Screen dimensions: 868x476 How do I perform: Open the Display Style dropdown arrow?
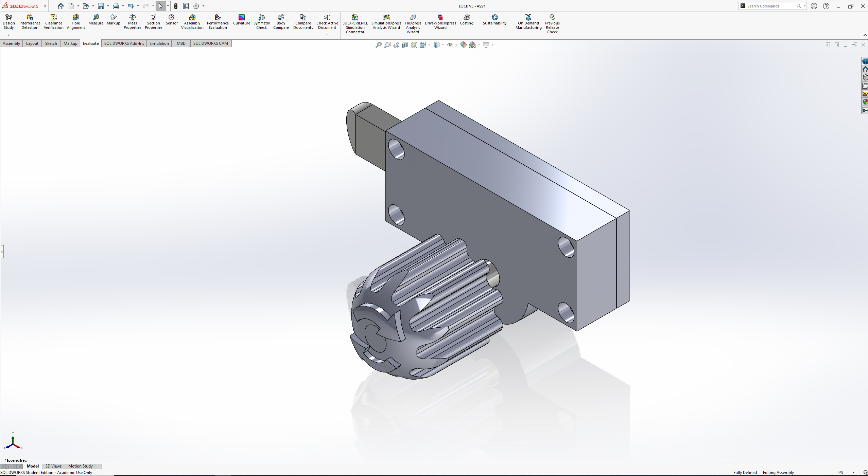(x=443, y=45)
